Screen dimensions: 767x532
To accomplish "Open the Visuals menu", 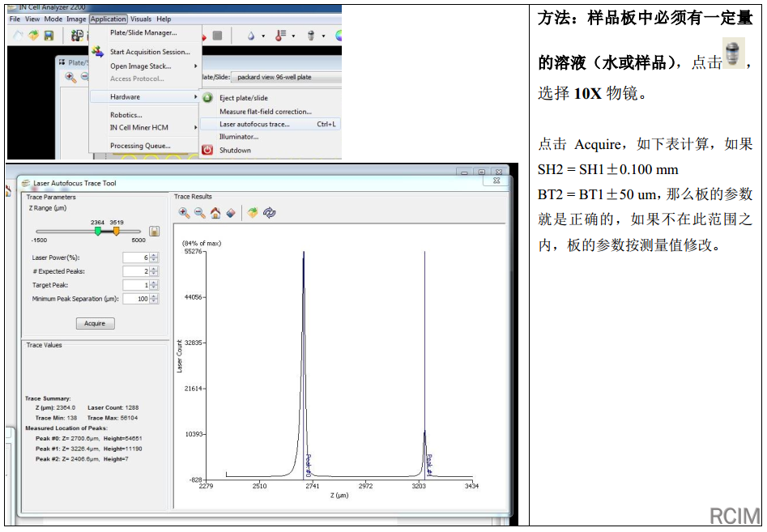I will click(x=141, y=19).
